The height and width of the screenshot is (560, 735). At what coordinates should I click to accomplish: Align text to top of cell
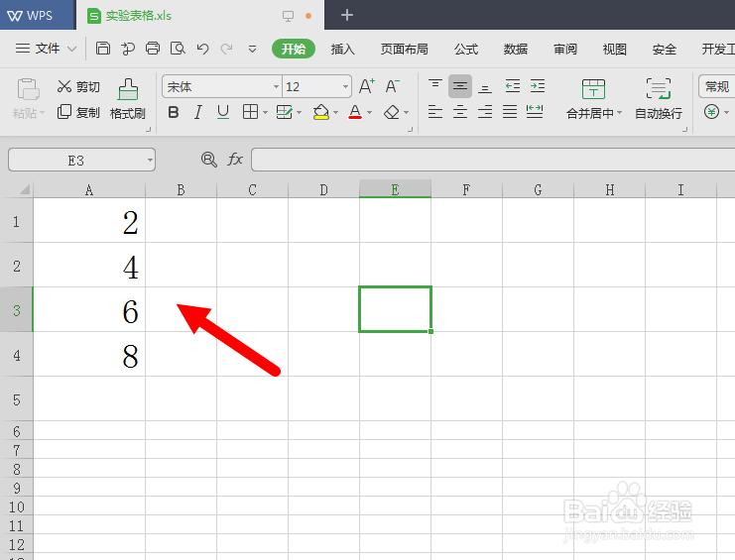coord(435,84)
